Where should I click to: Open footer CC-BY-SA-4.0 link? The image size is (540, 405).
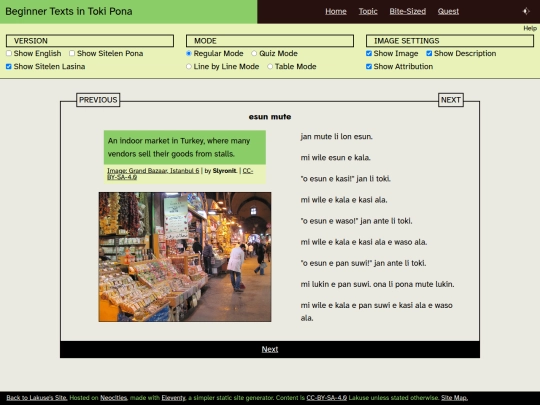pyautogui.click(x=326, y=398)
